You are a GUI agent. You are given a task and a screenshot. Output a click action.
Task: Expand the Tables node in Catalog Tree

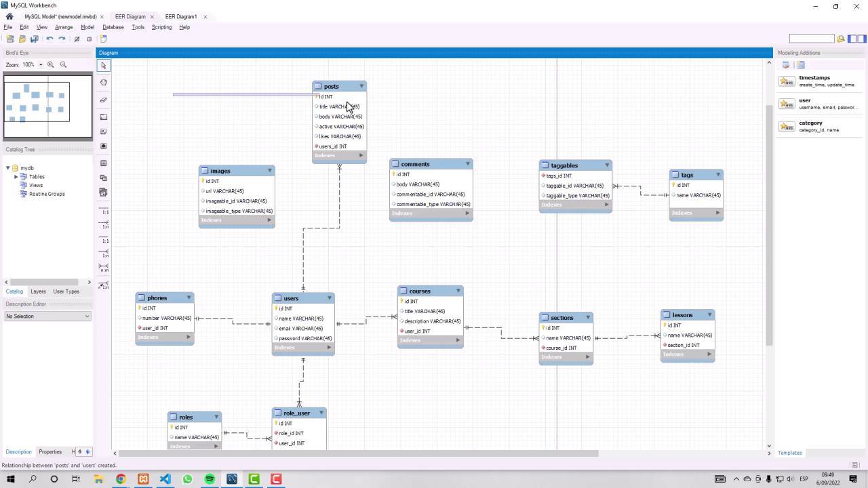tap(16, 177)
